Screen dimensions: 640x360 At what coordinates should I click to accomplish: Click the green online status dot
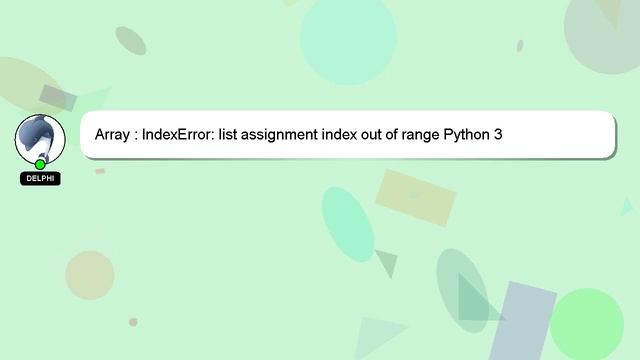[x=40, y=165]
